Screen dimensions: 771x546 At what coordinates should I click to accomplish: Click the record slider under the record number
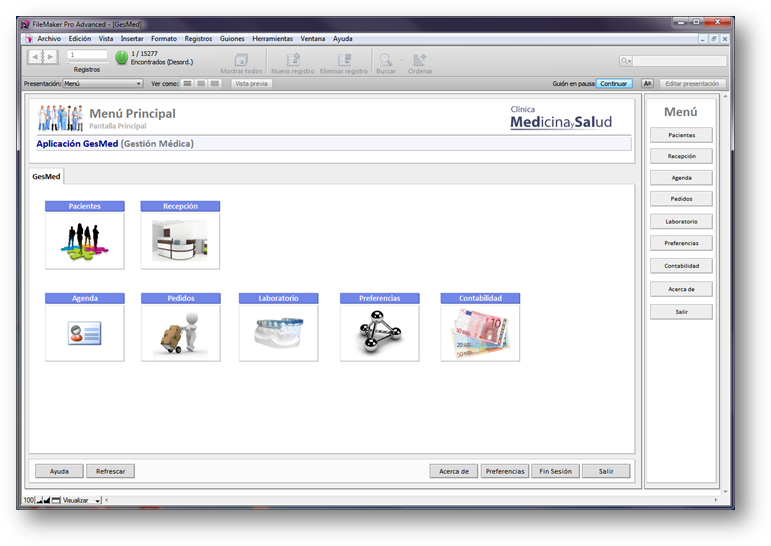point(88,62)
